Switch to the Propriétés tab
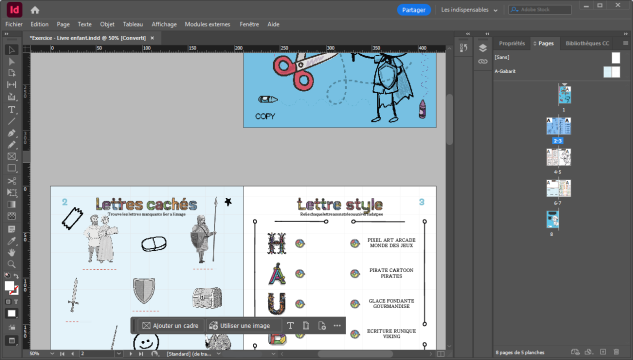This screenshot has width=633, height=360. coord(512,43)
